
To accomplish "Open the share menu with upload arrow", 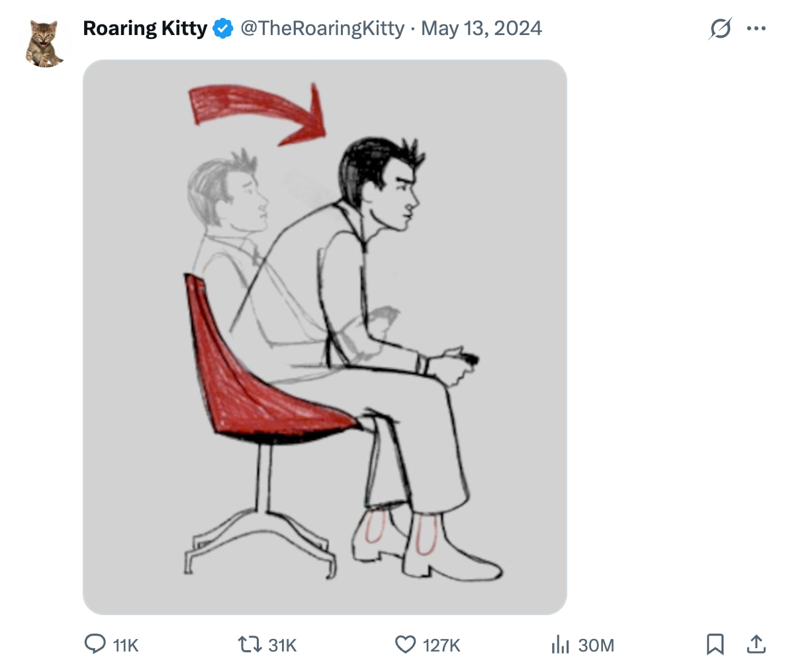I will coord(756,644).
